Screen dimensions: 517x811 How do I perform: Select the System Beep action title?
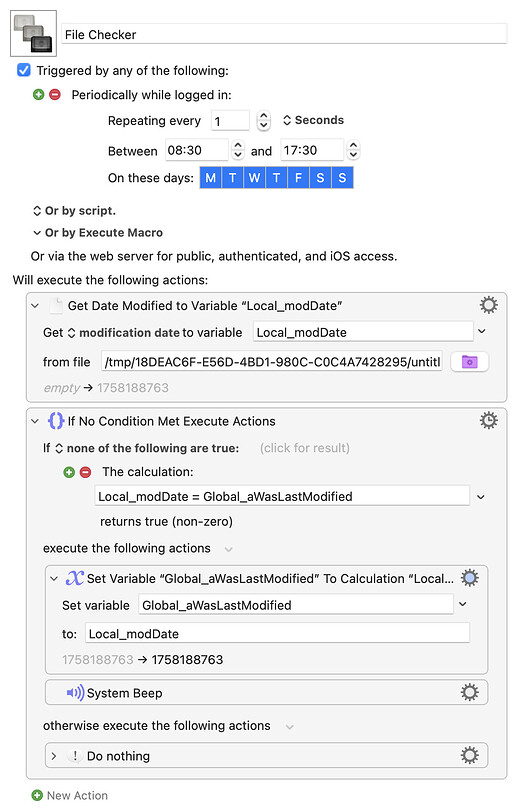coord(125,693)
